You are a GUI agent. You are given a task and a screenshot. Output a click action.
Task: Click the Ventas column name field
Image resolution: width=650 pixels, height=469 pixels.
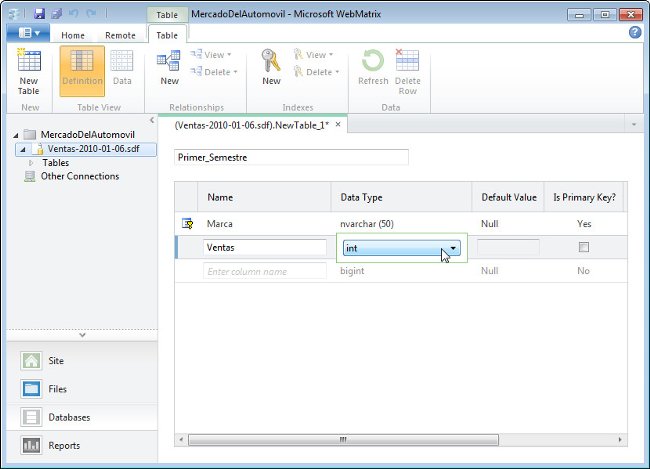tap(265, 248)
